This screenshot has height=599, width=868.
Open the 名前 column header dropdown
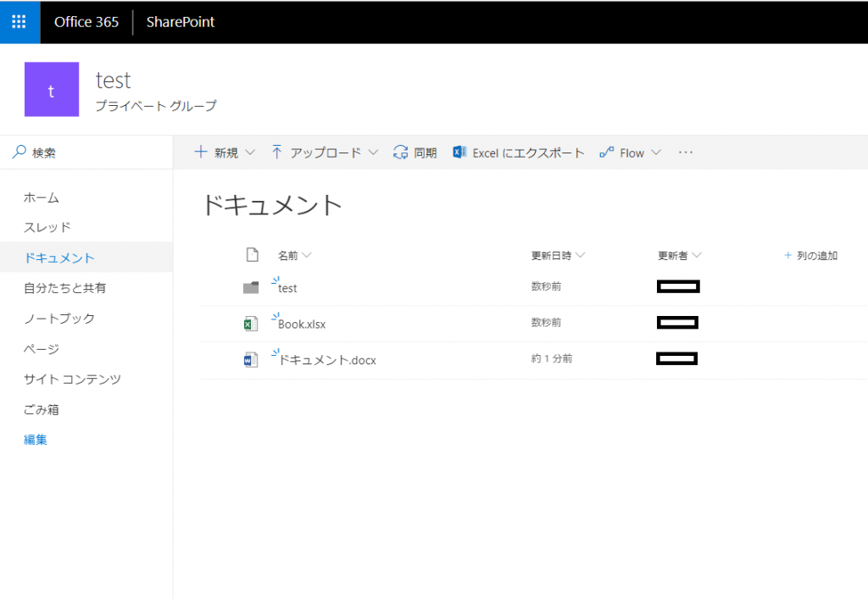[307, 255]
